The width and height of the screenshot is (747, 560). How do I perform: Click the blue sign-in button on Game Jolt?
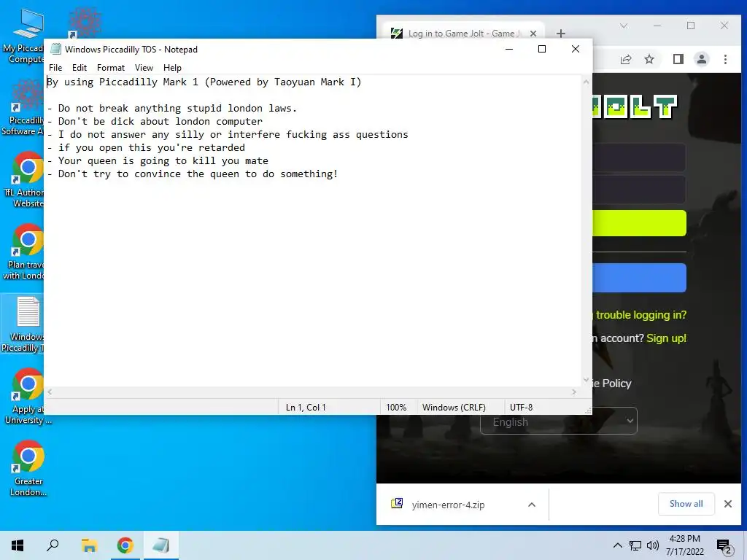pos(639,278)
